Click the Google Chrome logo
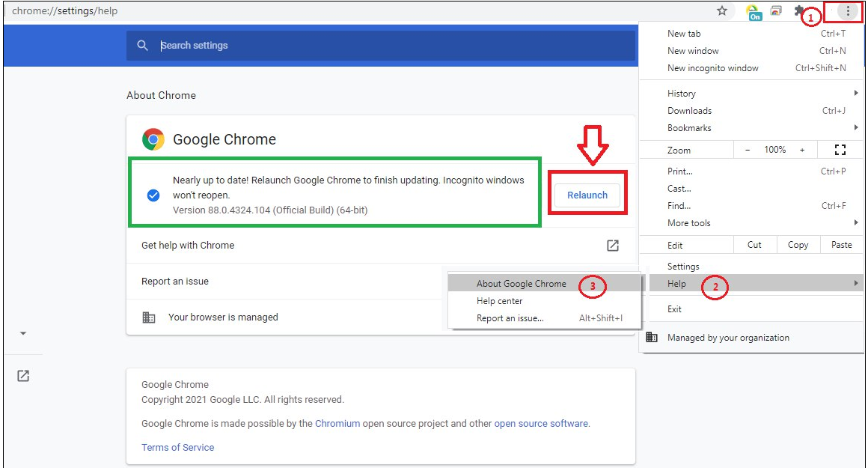Viewport: 868px width, 468px height. tap(153, 139)
